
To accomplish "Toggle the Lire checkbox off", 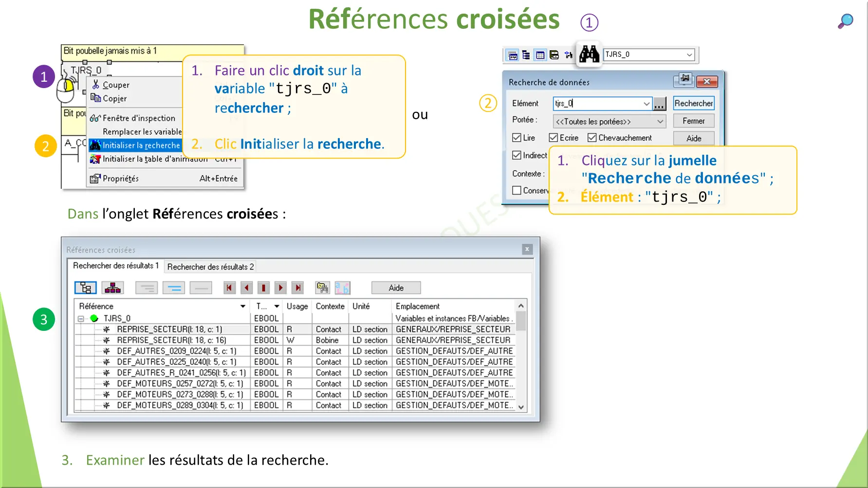I will 517,138.
